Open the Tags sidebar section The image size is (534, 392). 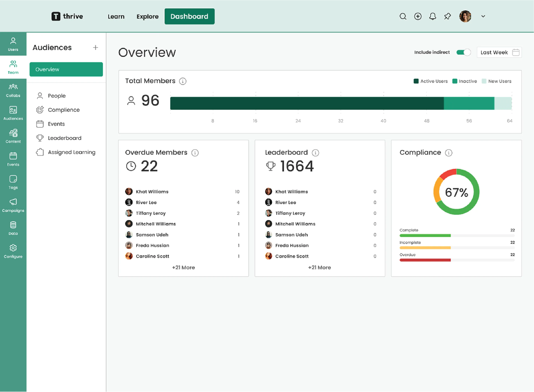pos(13,182)
